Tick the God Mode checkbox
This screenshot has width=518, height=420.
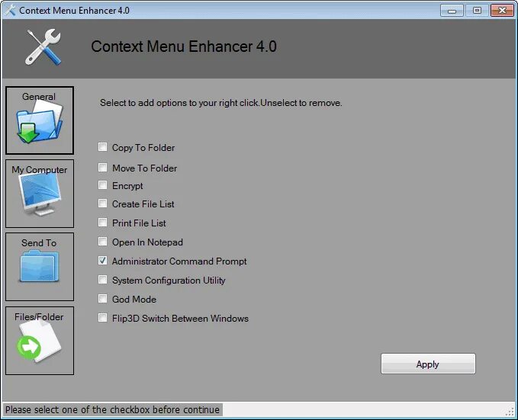tap(103, 299)
